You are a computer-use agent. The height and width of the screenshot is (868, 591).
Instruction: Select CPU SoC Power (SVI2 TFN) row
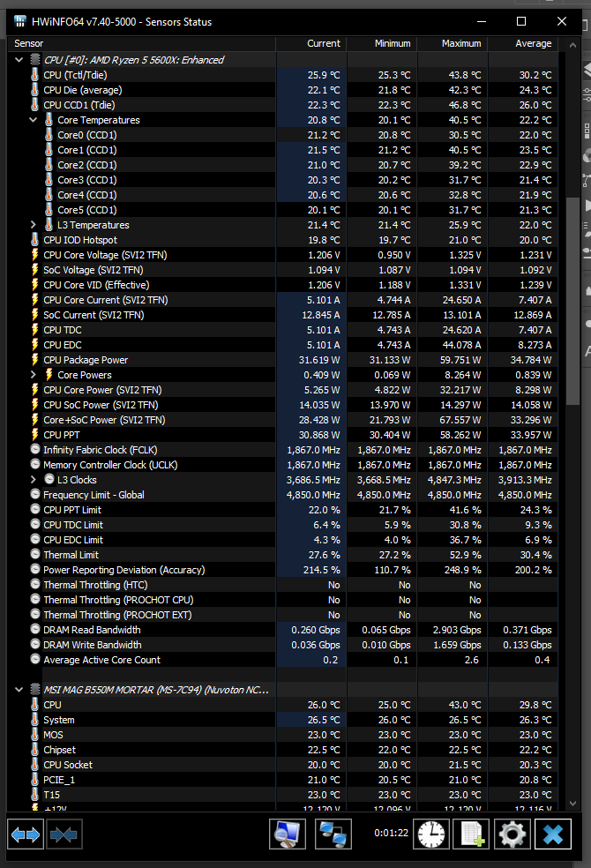point(282,405)
